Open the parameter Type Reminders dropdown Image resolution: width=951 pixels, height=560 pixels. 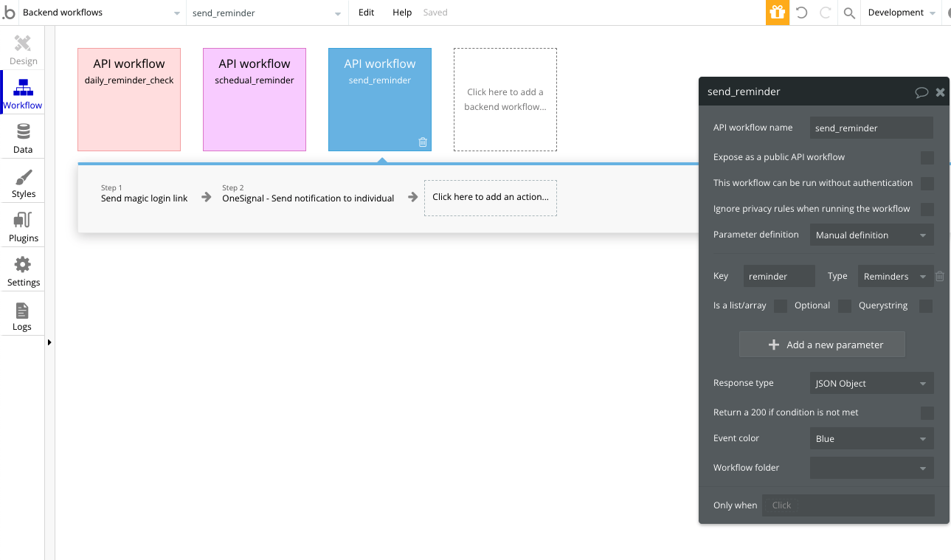coord(896,276)
